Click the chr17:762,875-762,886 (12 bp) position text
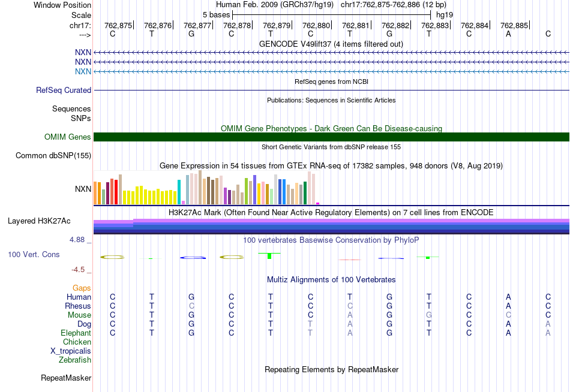570x392 pixels. pyautogui.click(x=394, y=5)
